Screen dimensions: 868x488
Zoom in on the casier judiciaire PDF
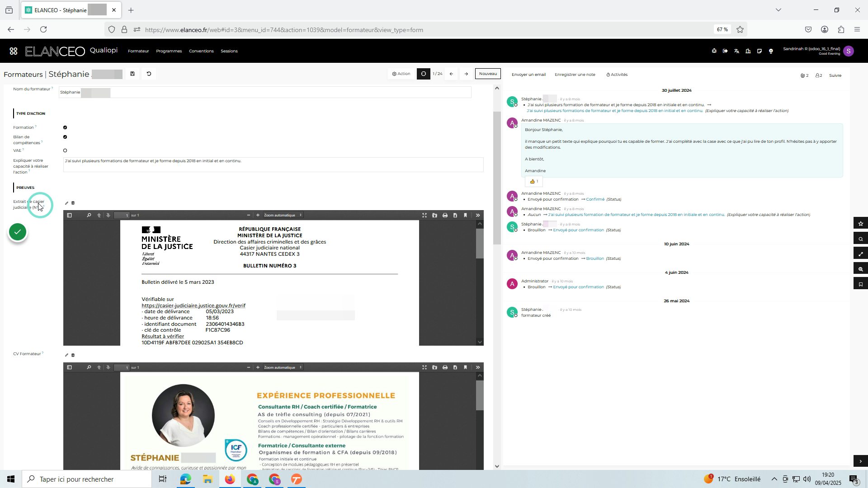[x=258, y=216]
